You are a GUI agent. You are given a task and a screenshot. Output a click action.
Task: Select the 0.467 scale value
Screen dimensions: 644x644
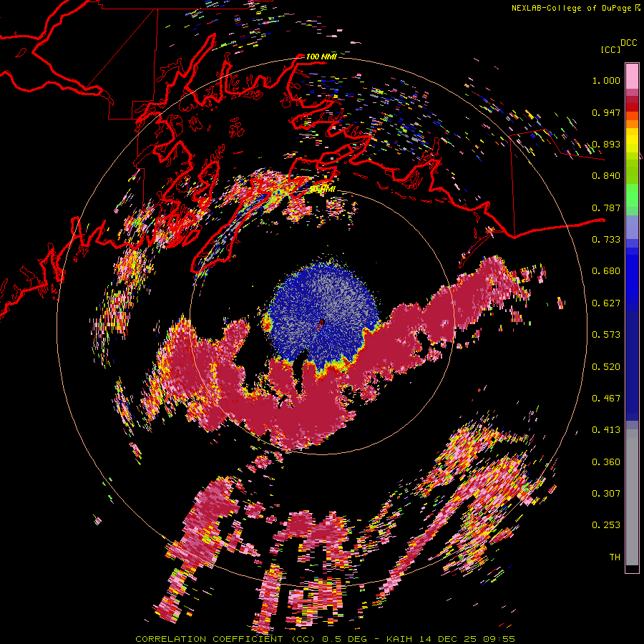[606, 399]
